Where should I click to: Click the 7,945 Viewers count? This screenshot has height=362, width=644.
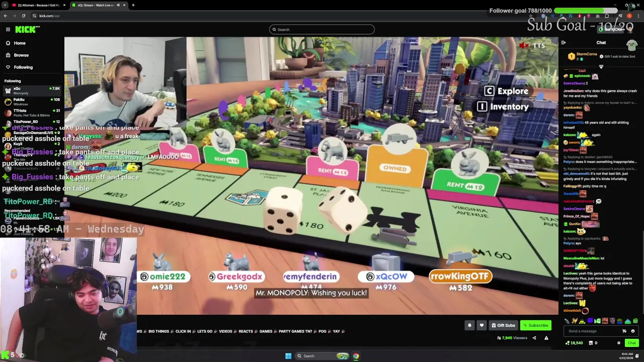512,338
